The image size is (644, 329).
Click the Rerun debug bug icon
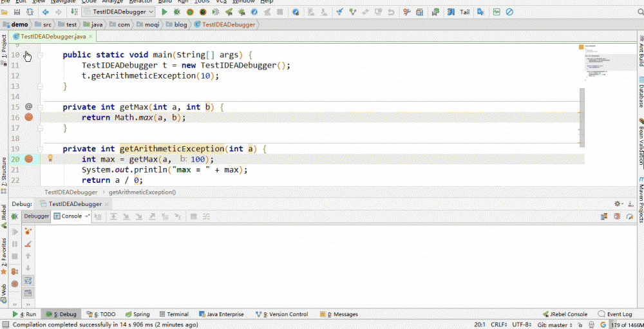click(15, 217)
